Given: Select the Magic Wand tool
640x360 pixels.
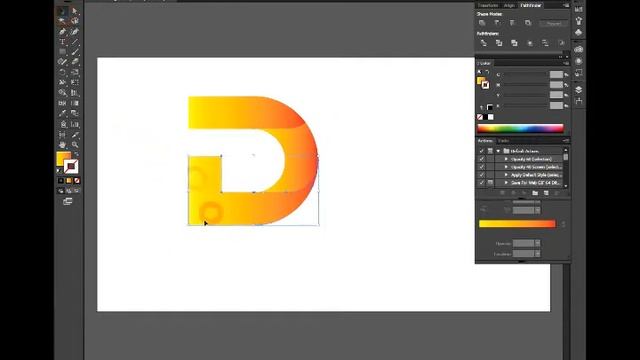Looking at the screenshot, I should (62, 21).
